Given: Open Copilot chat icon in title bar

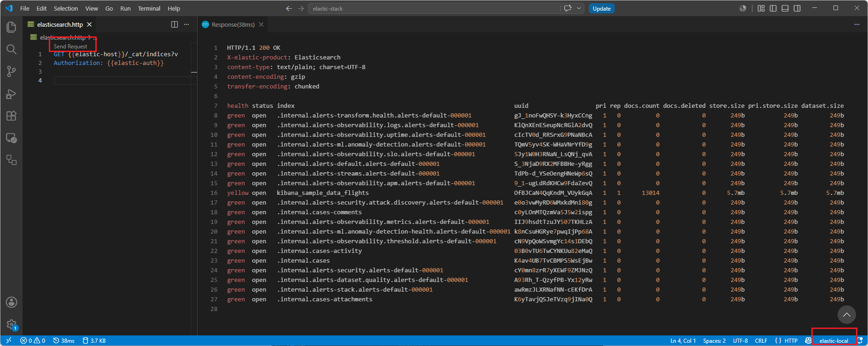Looking at the screenshot, I should 568,8.
